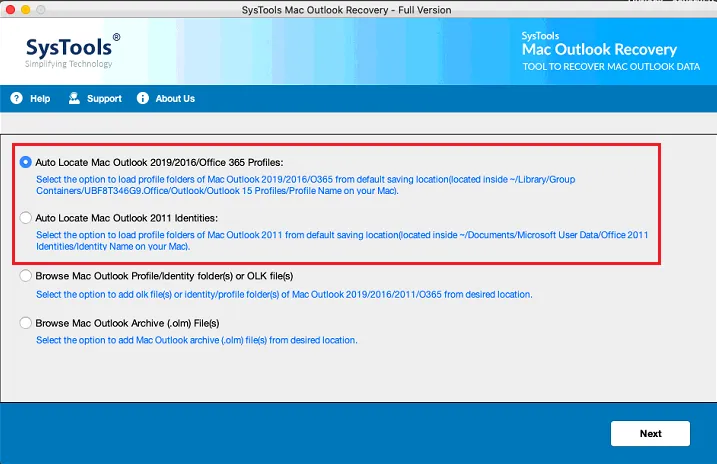The height and width of the screenshot is (464, 717).
Task: Select Browse Mac Outlook Profile/Identity folder(s) radio
Action: click(x=26, y=276)
